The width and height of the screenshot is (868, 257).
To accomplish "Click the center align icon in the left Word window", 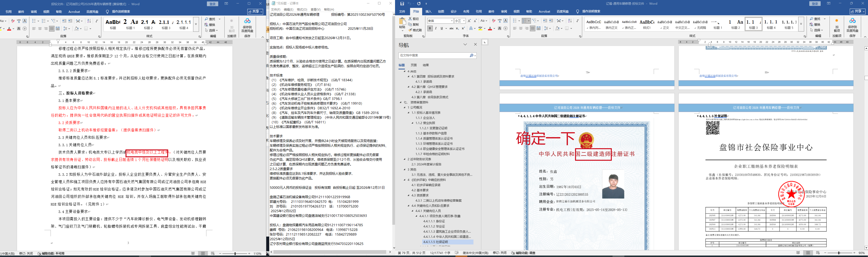I will click(40, 29).
